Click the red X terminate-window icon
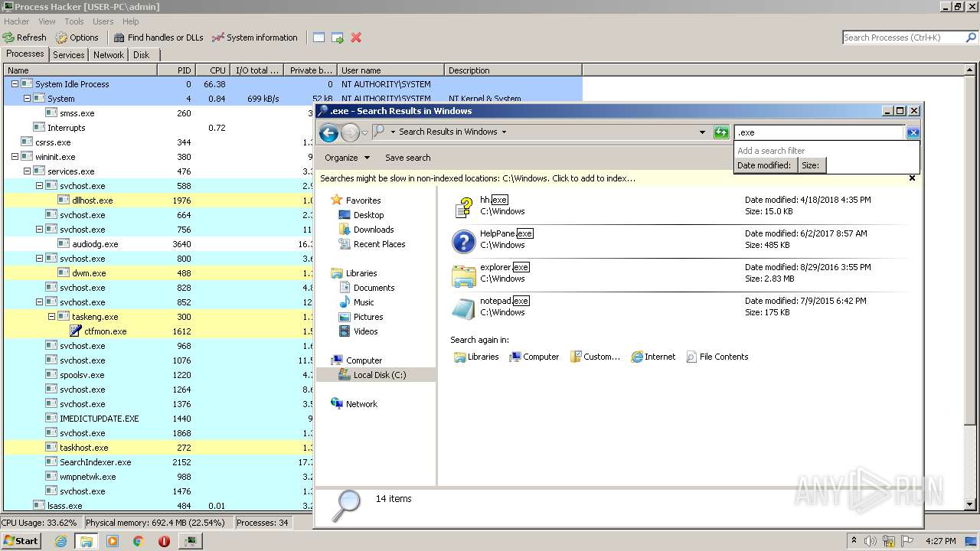980x551 pixels. (x=356, y=37)
